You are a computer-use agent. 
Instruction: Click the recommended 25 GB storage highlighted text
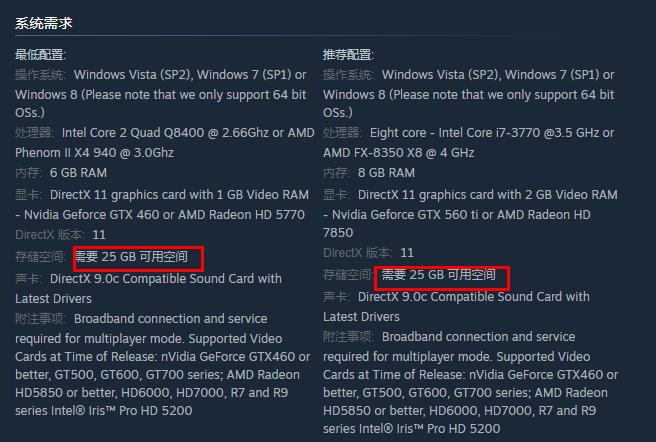tap(438, 275)
